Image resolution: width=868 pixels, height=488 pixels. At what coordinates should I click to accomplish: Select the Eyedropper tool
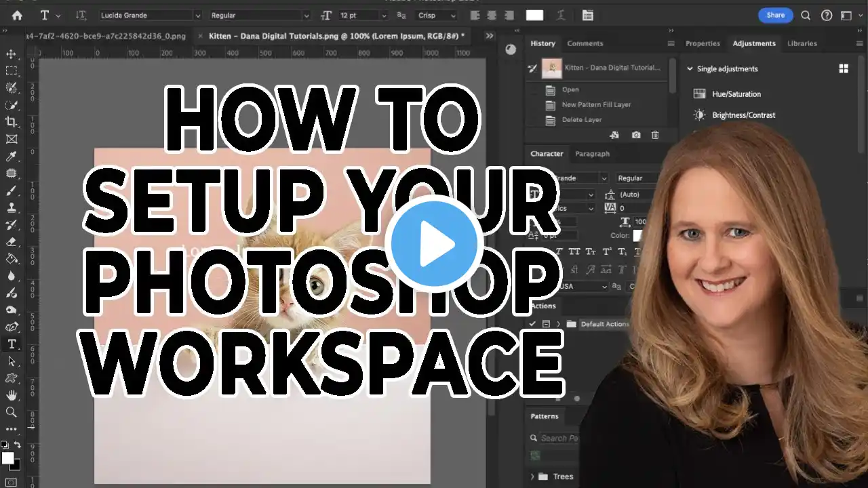pyautogui.click(x=12, y=157)
